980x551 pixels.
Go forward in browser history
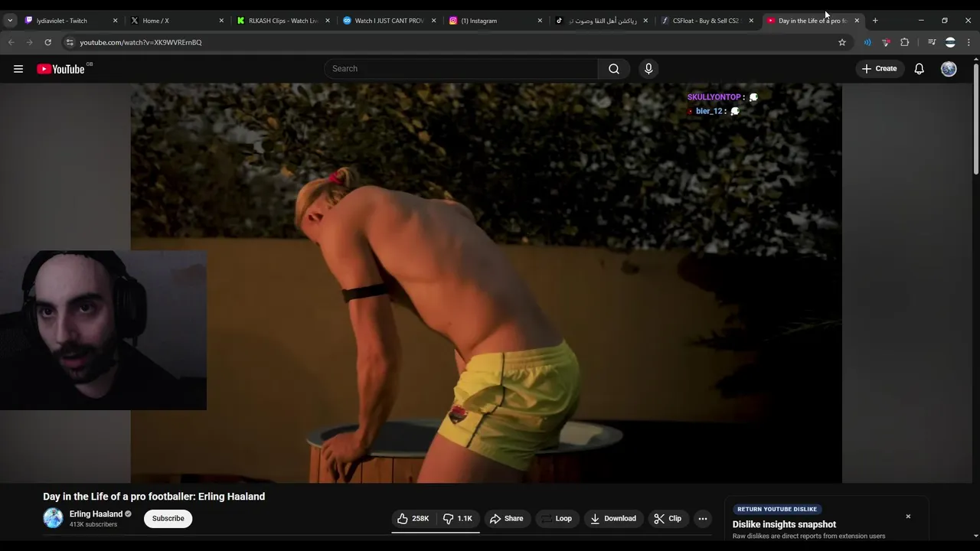pos(29,42)
